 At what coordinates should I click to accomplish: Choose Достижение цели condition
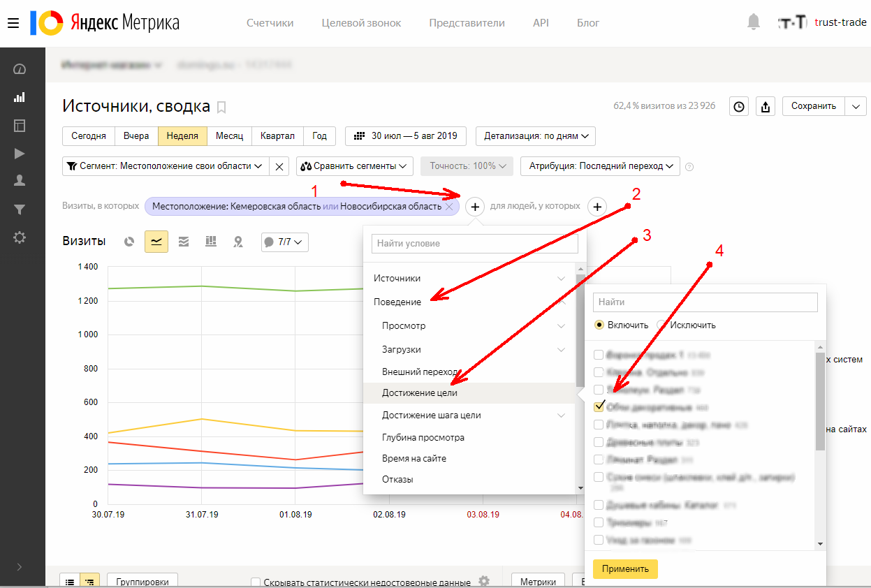(470, 393)
